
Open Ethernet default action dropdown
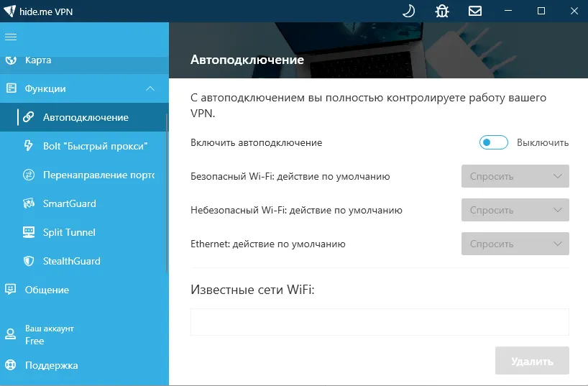[x=515, y=244]
